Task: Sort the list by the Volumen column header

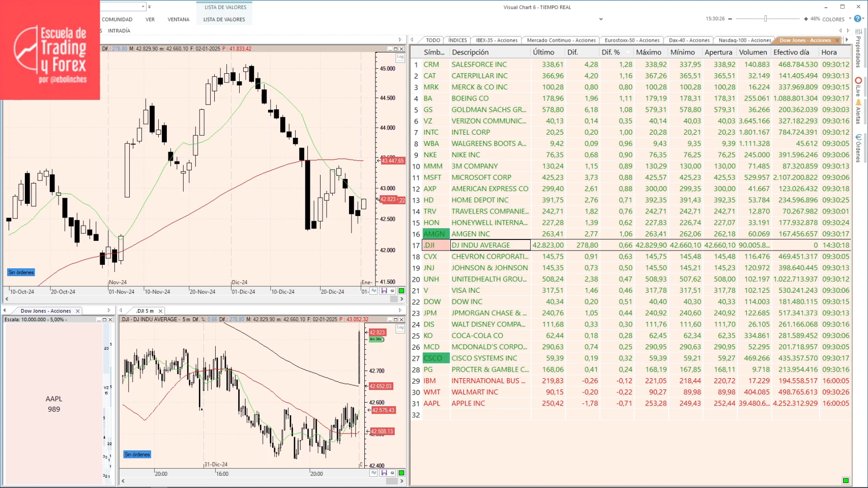Action: pos(753,52)
